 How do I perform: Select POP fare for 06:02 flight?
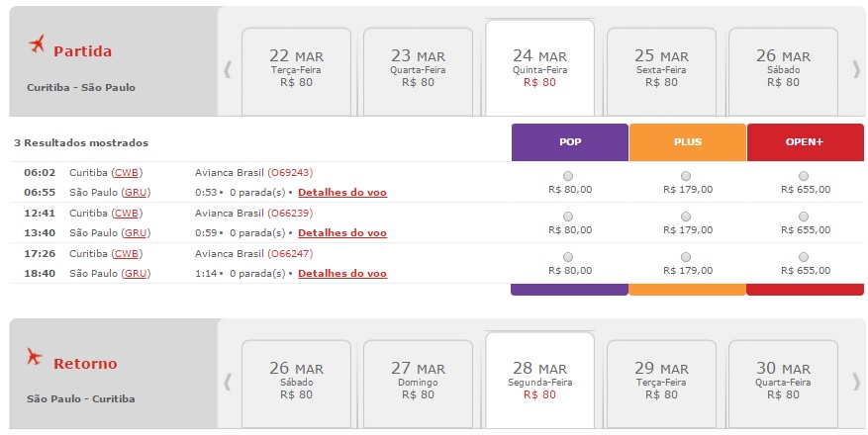[x=569, y=176]
